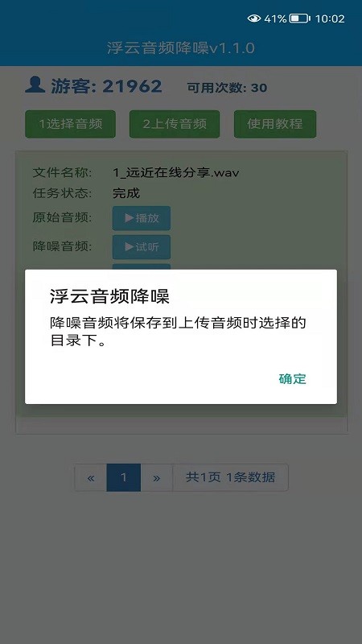362x644 pixels.
Task: Click the 可用次数: 30 remaining count
Action: pyautogui.click(x=227, y=88)
